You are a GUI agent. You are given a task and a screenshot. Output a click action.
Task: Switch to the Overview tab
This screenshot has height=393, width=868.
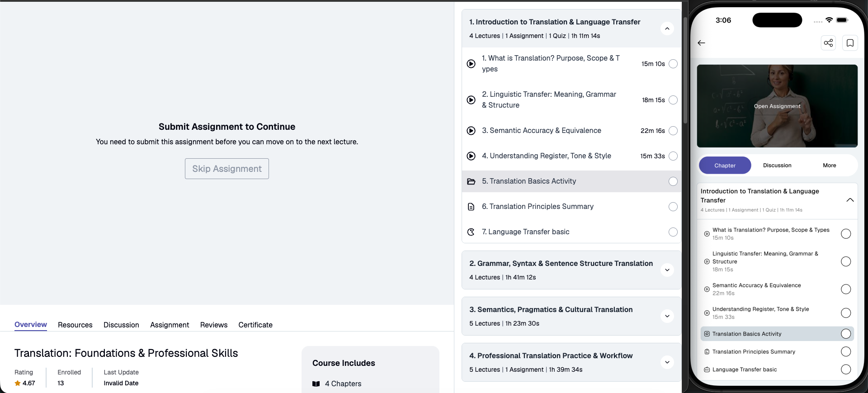pyautogui.click(x=31, y=325)
